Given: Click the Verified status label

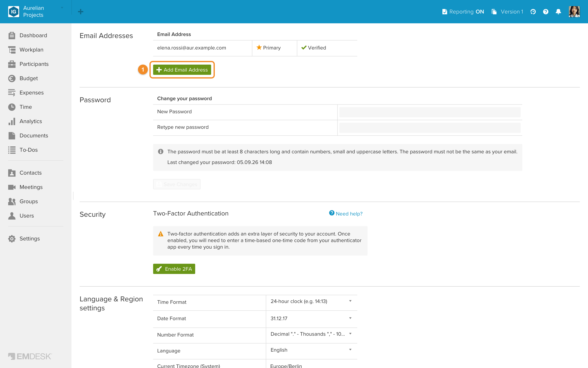Looking at the screenshot, I should point(314,48).
